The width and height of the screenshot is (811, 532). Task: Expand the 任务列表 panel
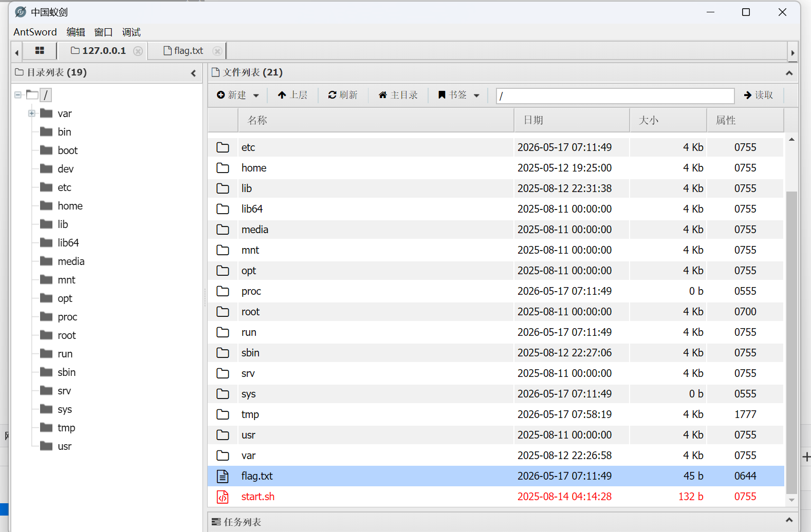tap(789, 520)
